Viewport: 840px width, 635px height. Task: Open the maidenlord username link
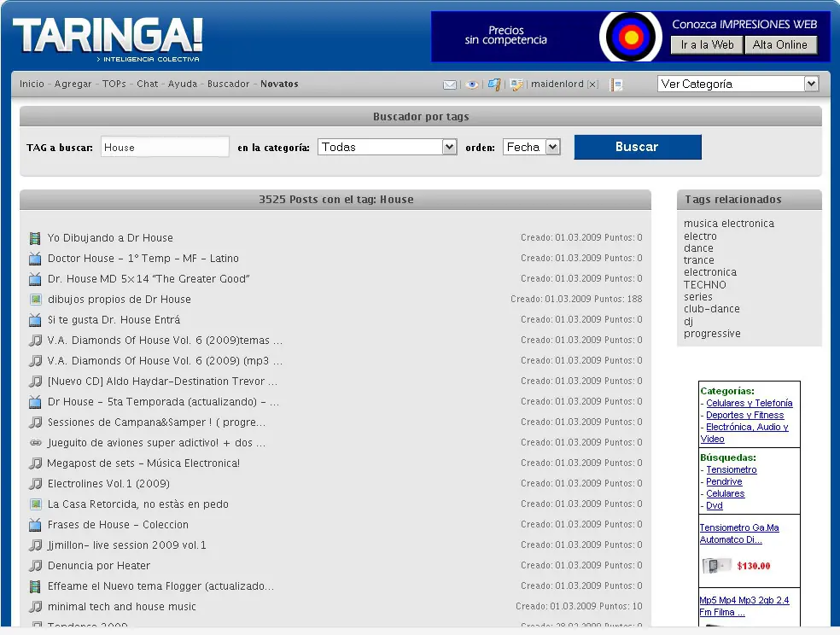(x=557, y=84)
